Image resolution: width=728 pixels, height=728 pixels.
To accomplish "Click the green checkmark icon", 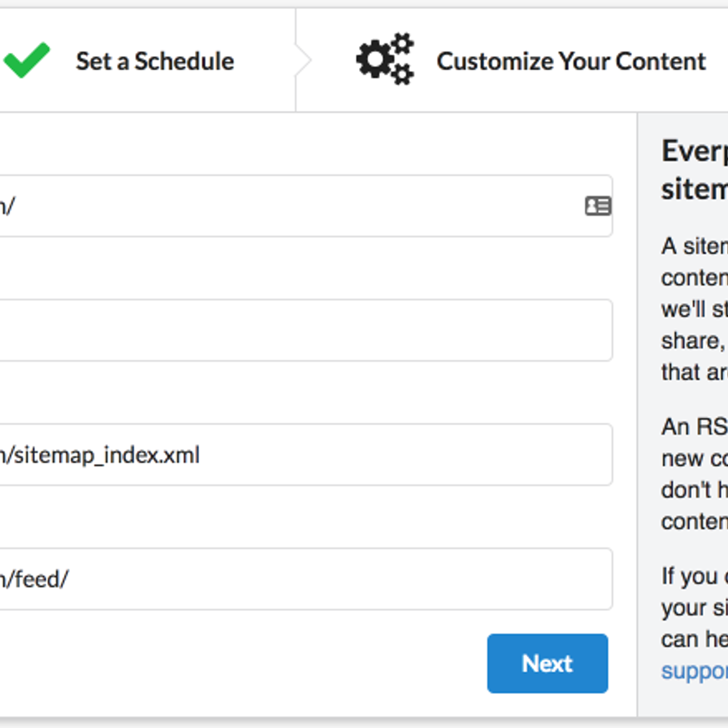I will point(27,60).
